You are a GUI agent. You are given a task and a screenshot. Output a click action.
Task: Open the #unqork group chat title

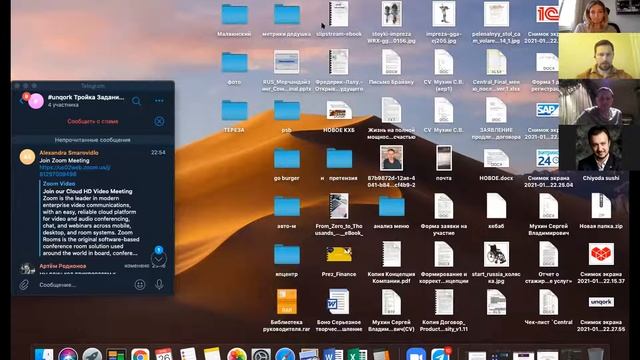[x=86, y=97]
